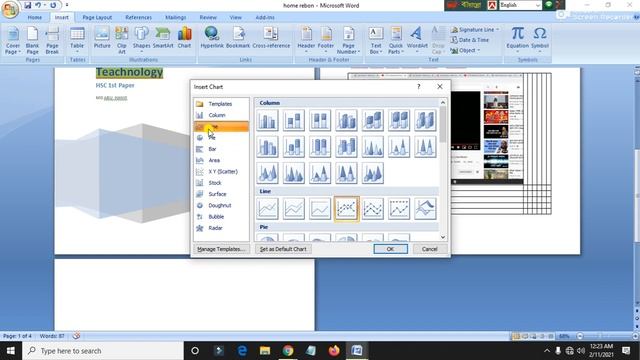The width and height of the screenshot is (640, 360).
Task: Cancel the Insert Chart dialog
Action: coord(429,249)
